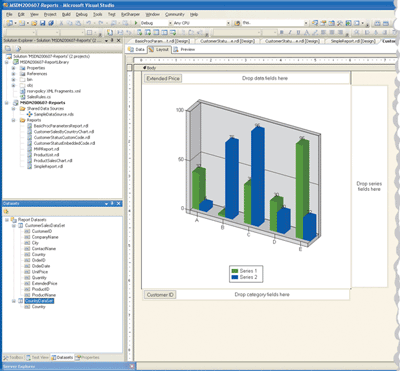Open the Build menu
This screenshot has width=400, height=371.
66,14
